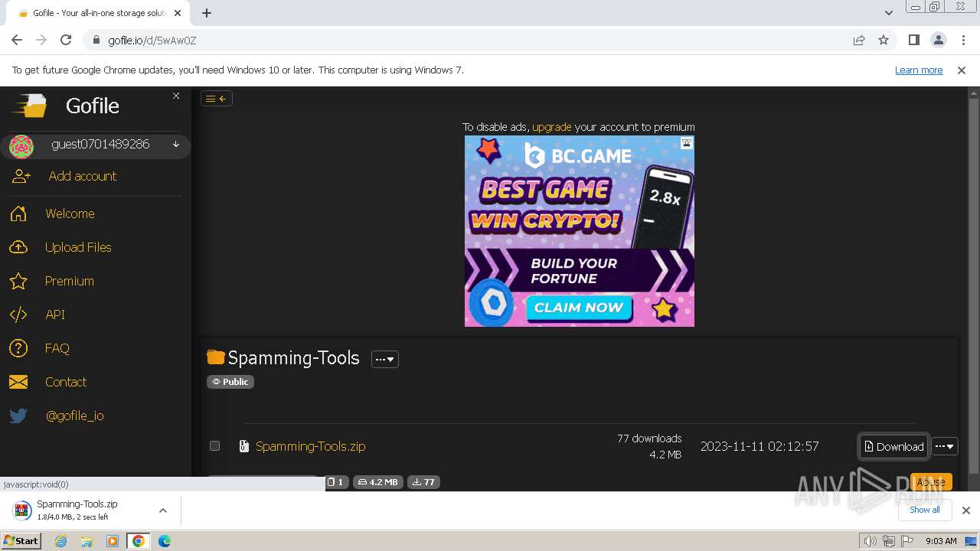Open the Premium page

click(x=69, y=281)
